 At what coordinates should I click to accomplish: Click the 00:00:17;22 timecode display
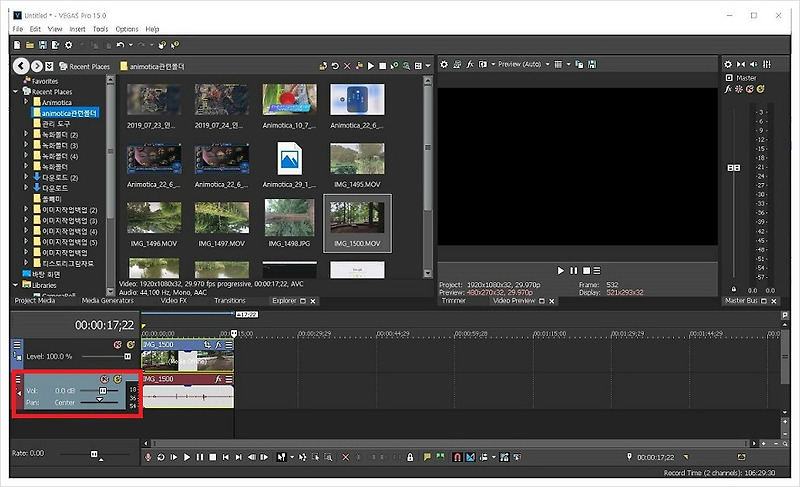(105, 325)
